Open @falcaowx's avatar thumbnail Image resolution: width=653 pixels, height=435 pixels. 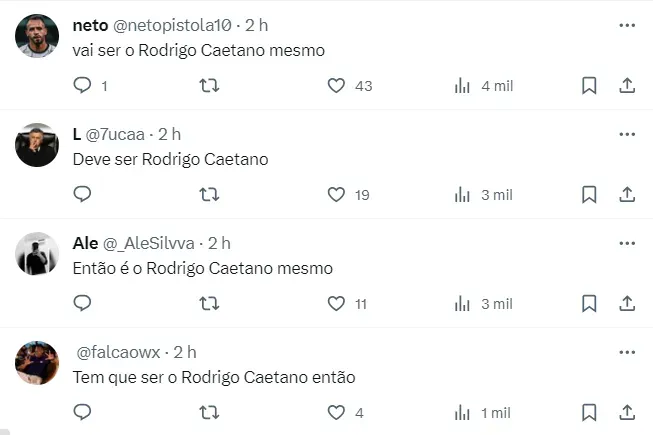click(36, 363)
